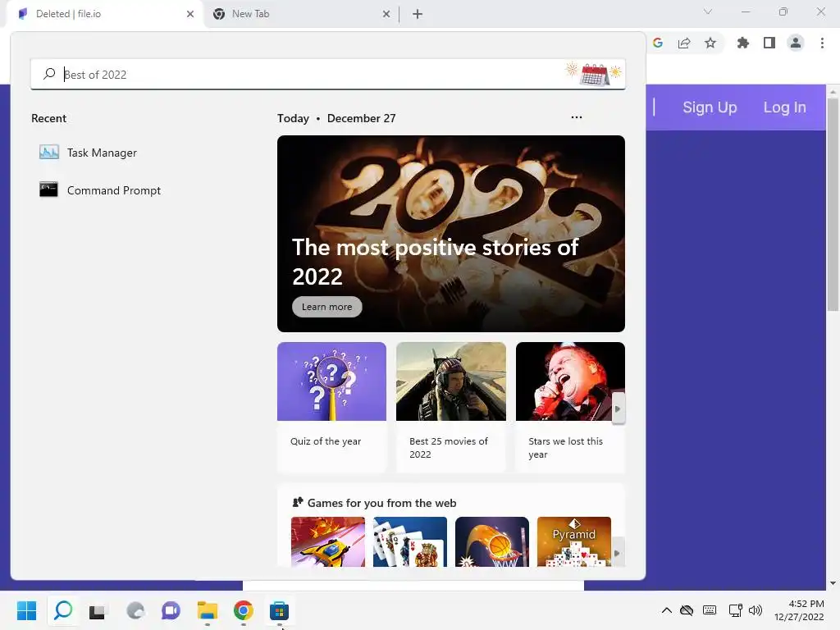Screen dimensions: 840x630
Task: Open the Best 25 movies of 2022 card
Action: point(451,407)
